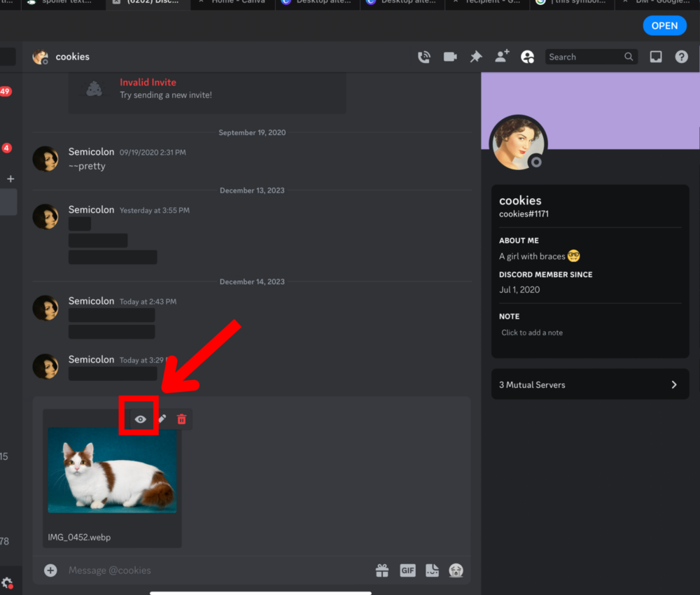Start a video call

pyautogui.click(x=450, y=57)
